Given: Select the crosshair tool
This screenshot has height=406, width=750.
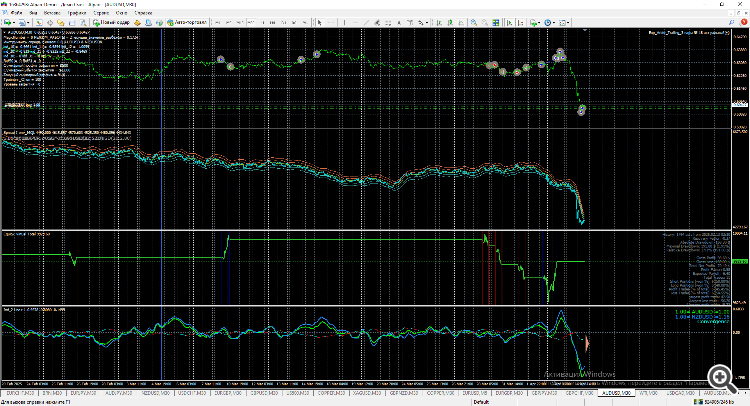Looking at the screenshot, I should (331, 22).
